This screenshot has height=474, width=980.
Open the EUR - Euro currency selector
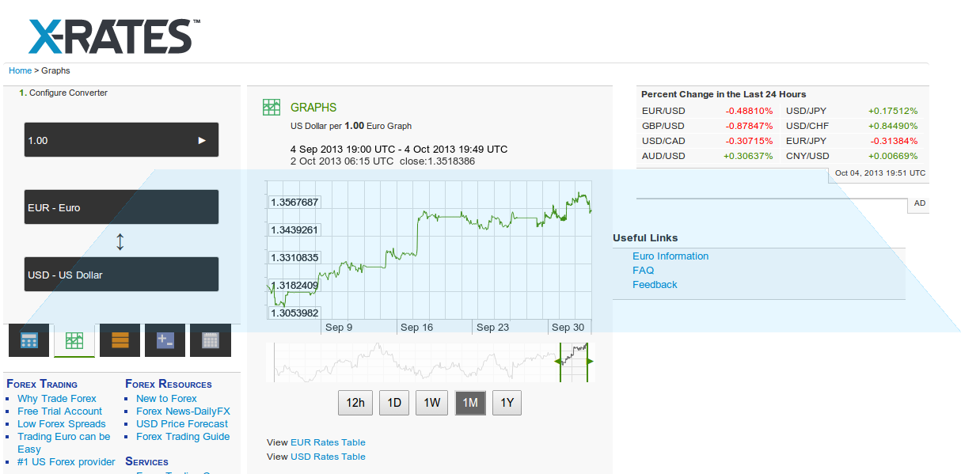point(121,207)
